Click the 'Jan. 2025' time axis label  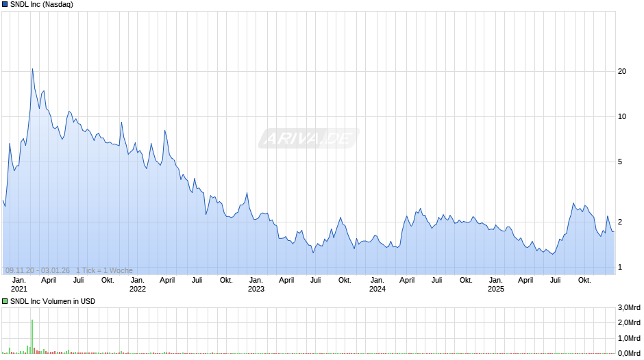(496, 285)
